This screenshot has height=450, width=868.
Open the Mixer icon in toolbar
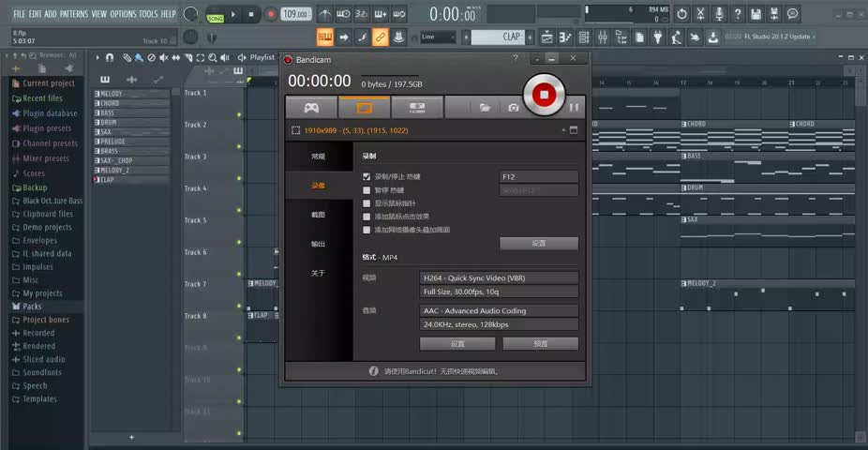[x=603, y=37]
